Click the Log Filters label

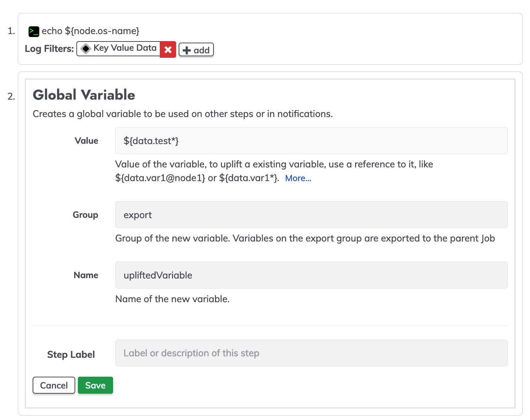click(49, 49)
